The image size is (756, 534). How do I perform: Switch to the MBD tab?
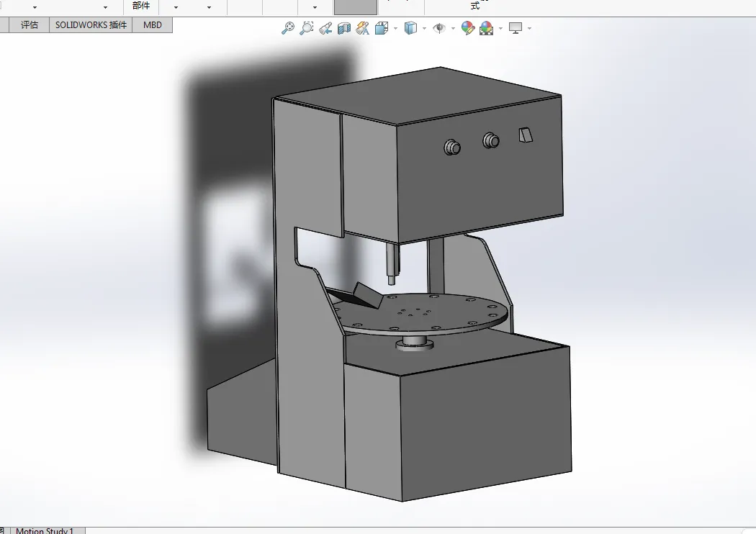point(153,25)
